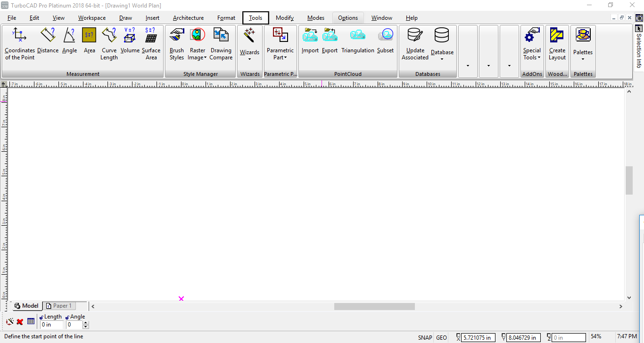Choose the Angle measurement tool
The height and width of the screenshot is (343, 644).
69,41
